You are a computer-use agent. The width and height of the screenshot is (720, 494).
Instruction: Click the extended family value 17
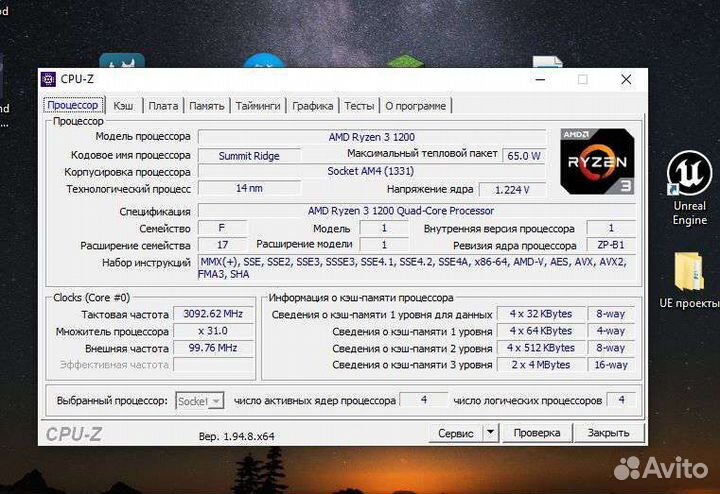(x=222, y=245)
